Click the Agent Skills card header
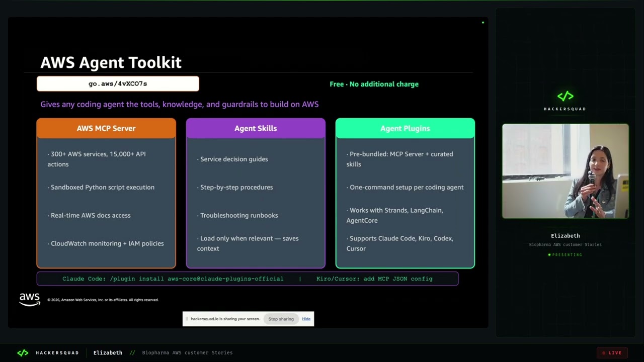Screen dimensions: 644x362 (256, 128)
